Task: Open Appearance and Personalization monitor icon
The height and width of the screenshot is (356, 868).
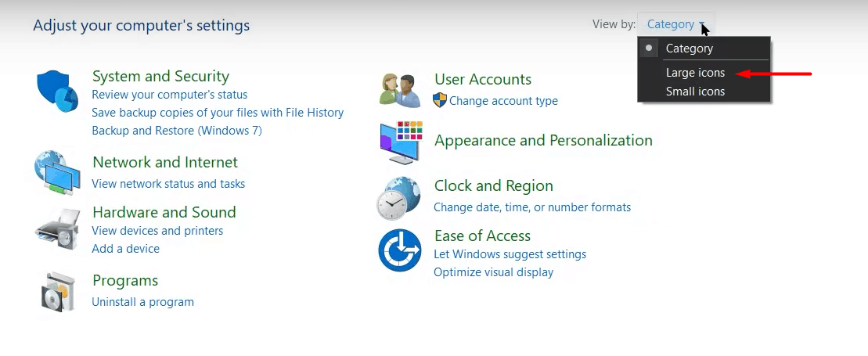Action: [x=401, y=142]
